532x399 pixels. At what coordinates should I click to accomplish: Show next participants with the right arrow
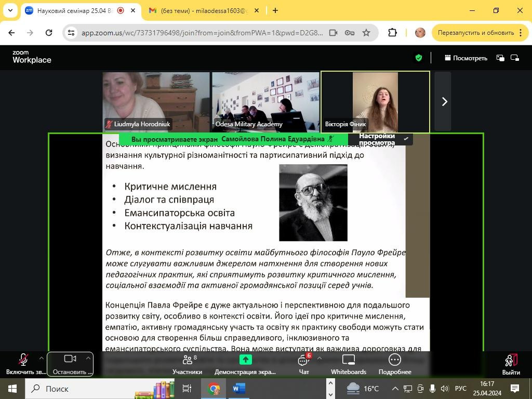coord(444,102)
